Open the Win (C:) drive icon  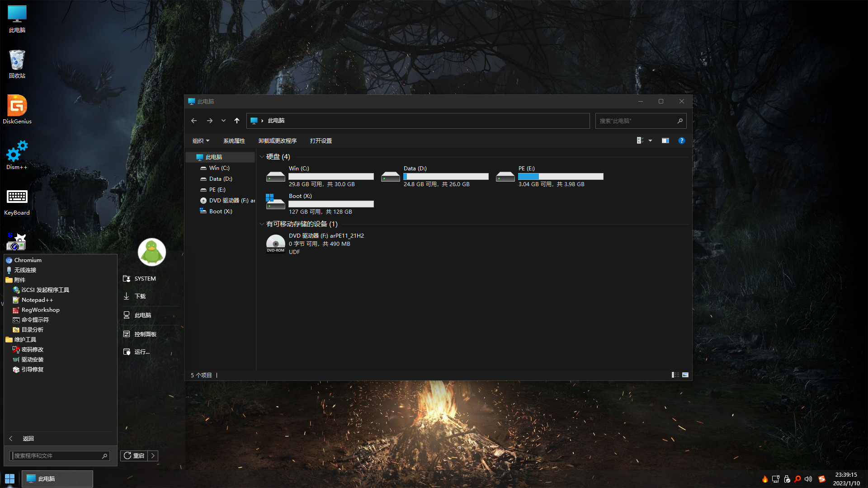[276, 177]
